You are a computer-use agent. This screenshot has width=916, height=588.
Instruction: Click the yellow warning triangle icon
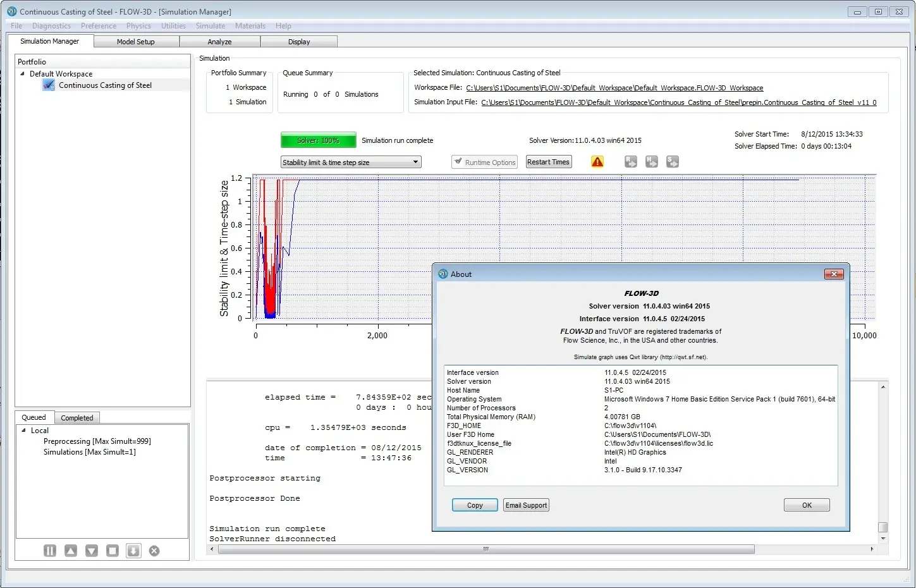point(597,162)
